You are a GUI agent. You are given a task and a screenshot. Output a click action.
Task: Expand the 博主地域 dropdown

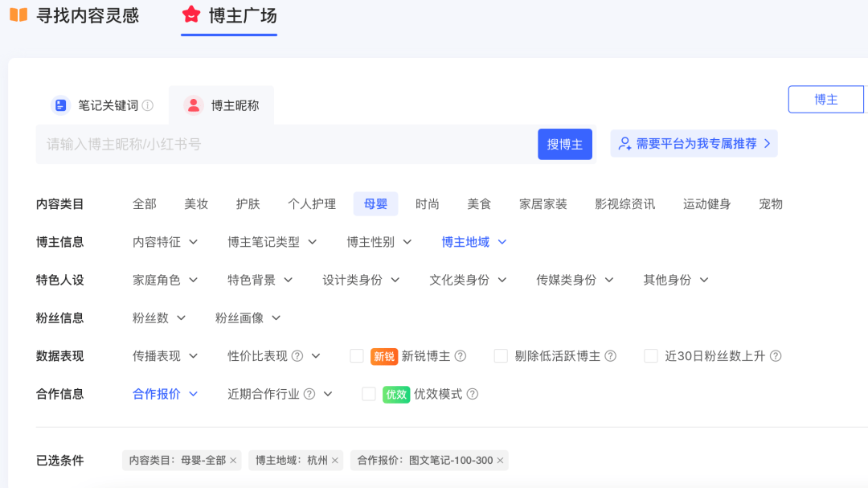(474, 242)
